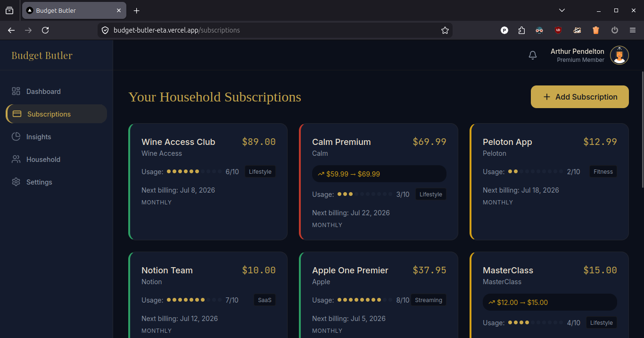This screenshot has width=644, height=338.
Task: Go forward using the browser forward arrow
Action: pos(28,30)
